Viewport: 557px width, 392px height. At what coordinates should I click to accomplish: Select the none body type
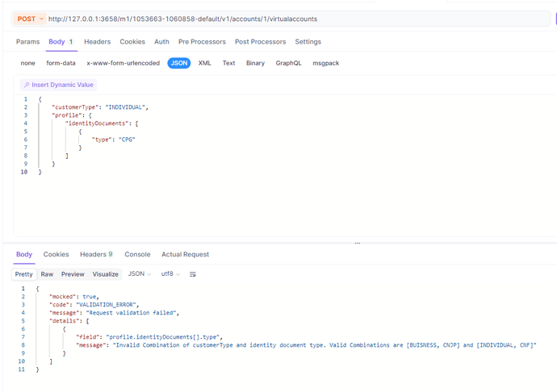point(27,63)
